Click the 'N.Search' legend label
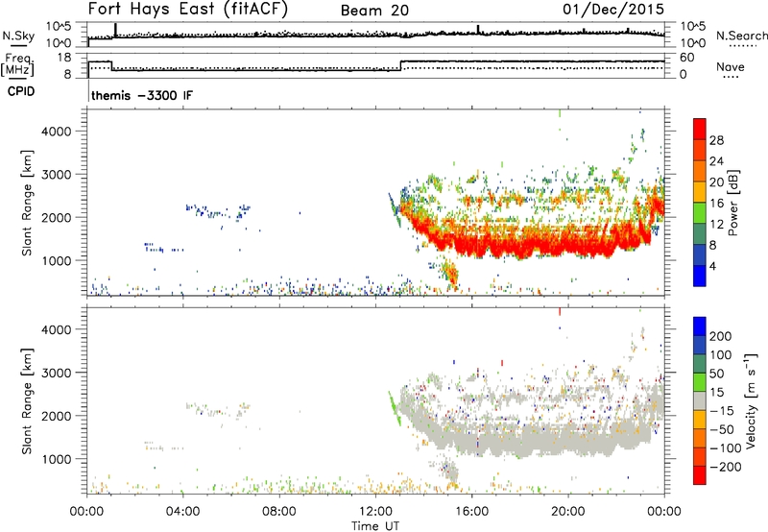 (x=741, y=36)
